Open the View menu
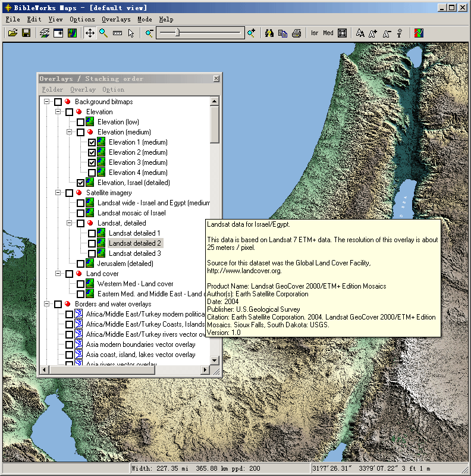Screen dimensions: 471x476 [x=55, y=20]
